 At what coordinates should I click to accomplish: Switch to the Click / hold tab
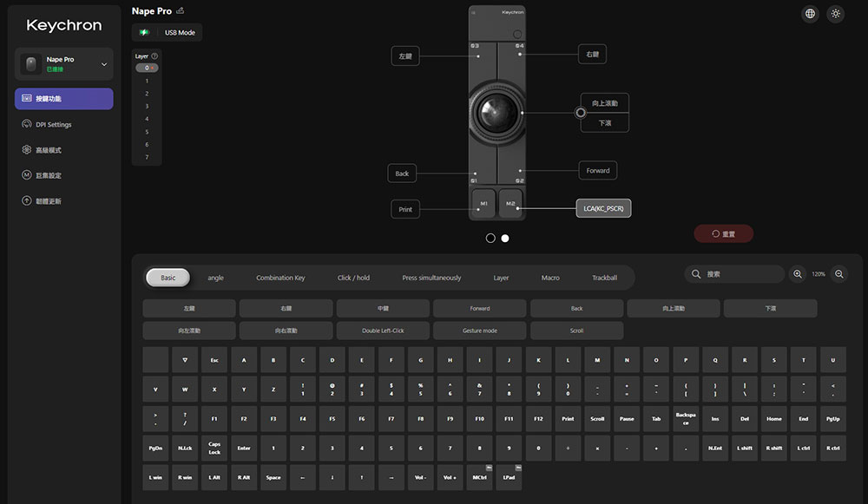point(353,278)
